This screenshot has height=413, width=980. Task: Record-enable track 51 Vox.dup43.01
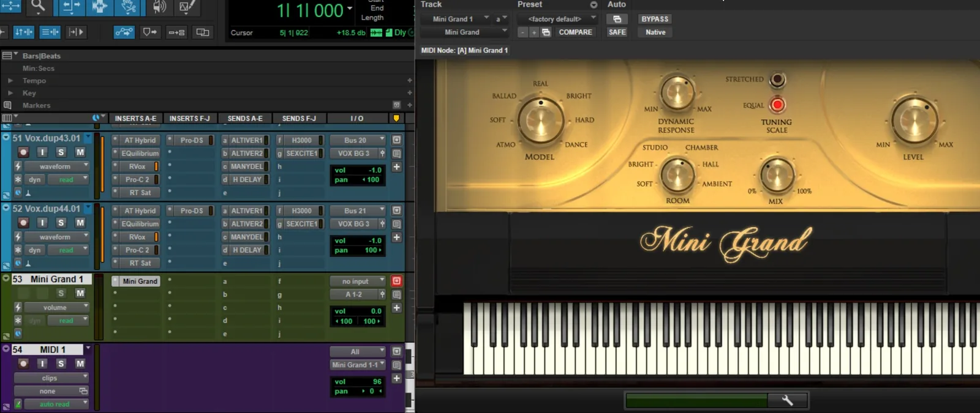pyautogui.click(x=23, y=152)
